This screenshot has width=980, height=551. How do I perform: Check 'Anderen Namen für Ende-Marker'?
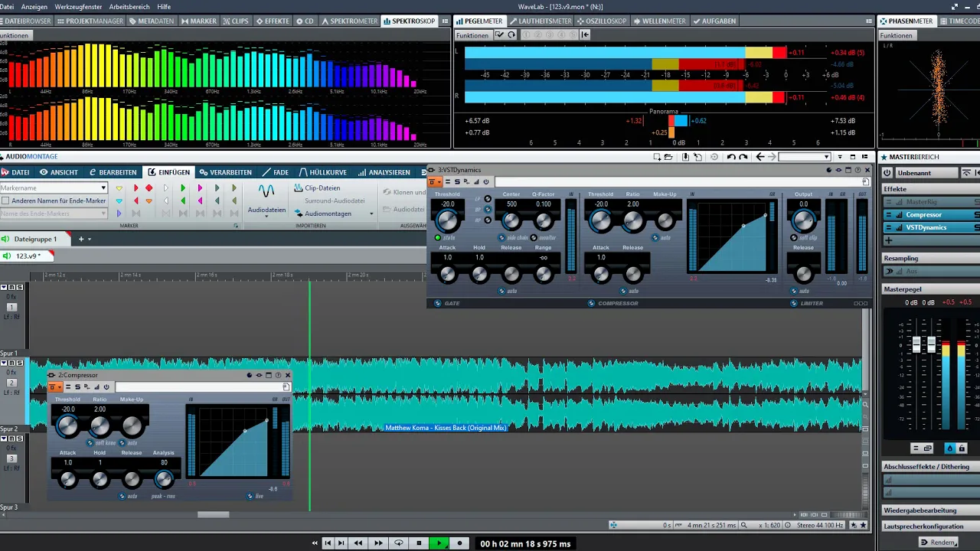[6, 201]
